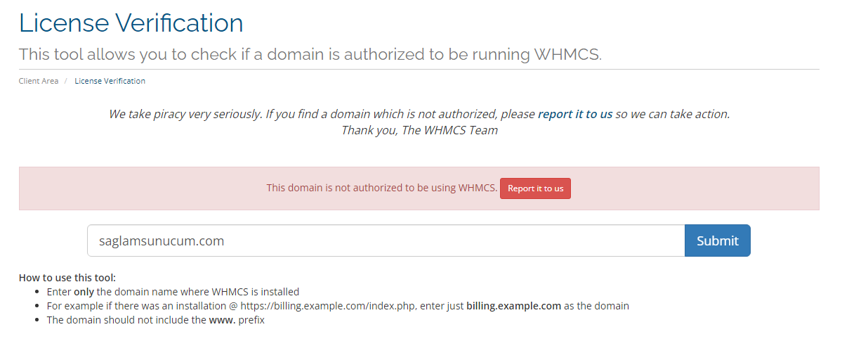Click the red Report it to us button
The image size is (868, 346).
pos(535,188)
